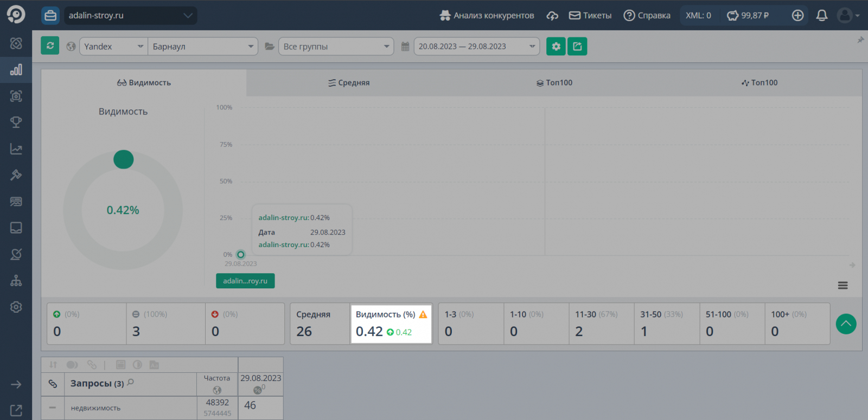The height and width of the screenshot is (420, 868).
Task: Click the 1-3 positions summary card
Action: 471,324
